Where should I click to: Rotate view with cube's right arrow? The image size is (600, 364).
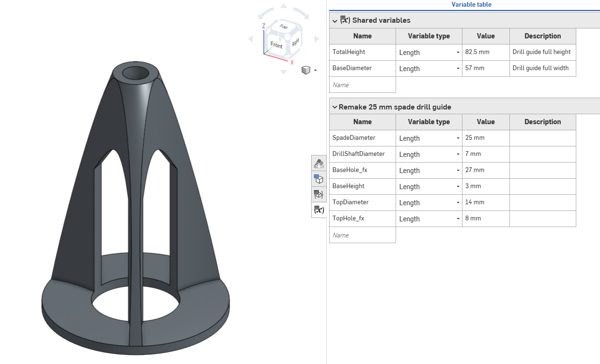coord(317,39)
